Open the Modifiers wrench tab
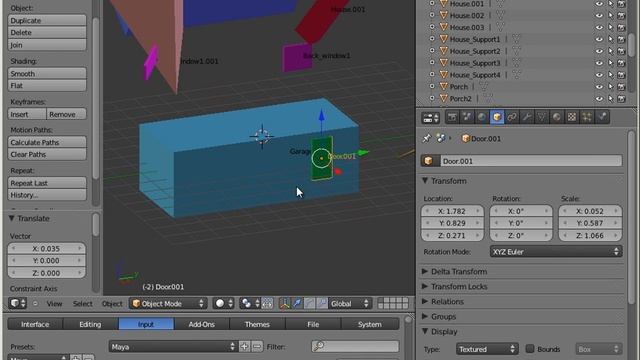Viewport: 640px width, 360px height. [x=527, y=118]
